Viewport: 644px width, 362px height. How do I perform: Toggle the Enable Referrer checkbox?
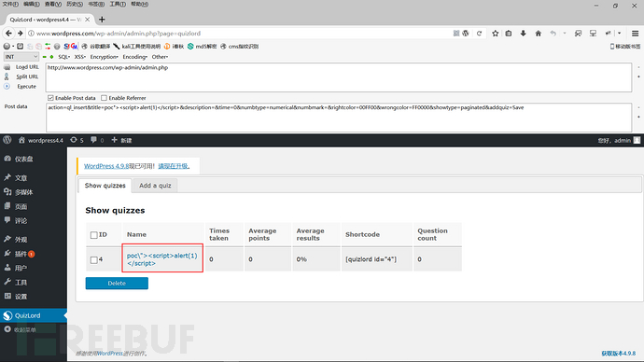click(104, 98)
